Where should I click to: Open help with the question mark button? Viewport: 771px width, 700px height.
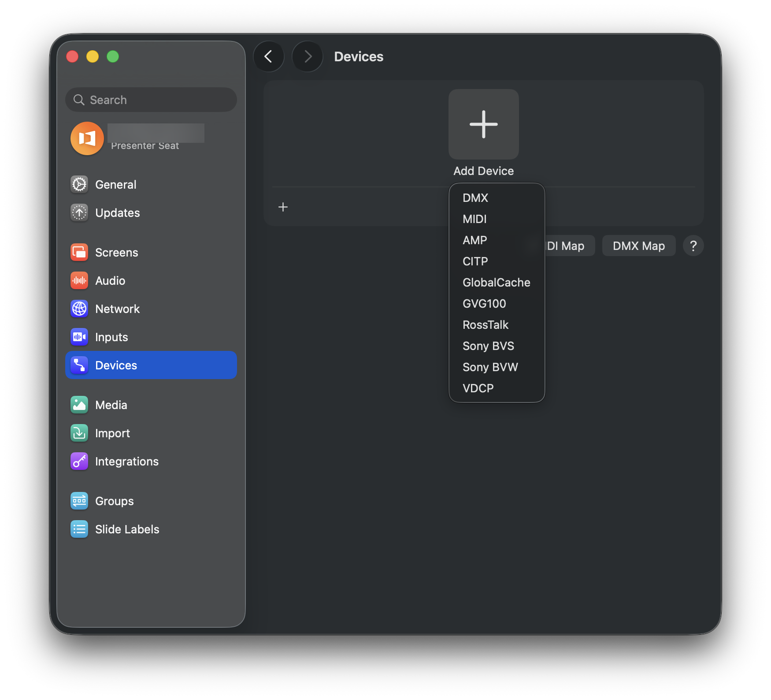click(x=693, y=246)
